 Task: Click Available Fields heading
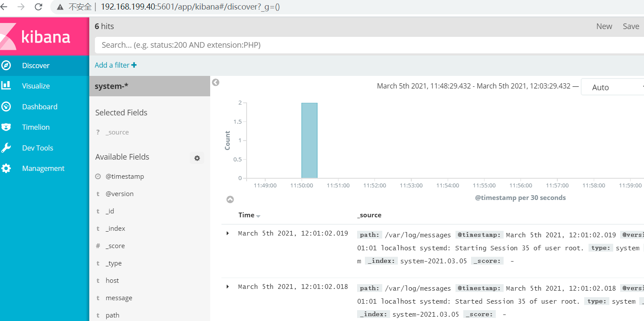click(122, 157)
